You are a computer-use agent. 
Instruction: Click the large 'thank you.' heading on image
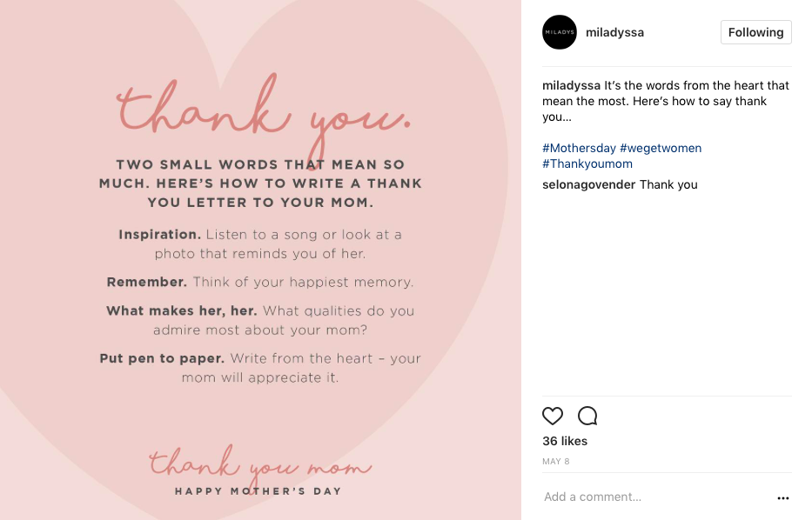coord(264,111)
